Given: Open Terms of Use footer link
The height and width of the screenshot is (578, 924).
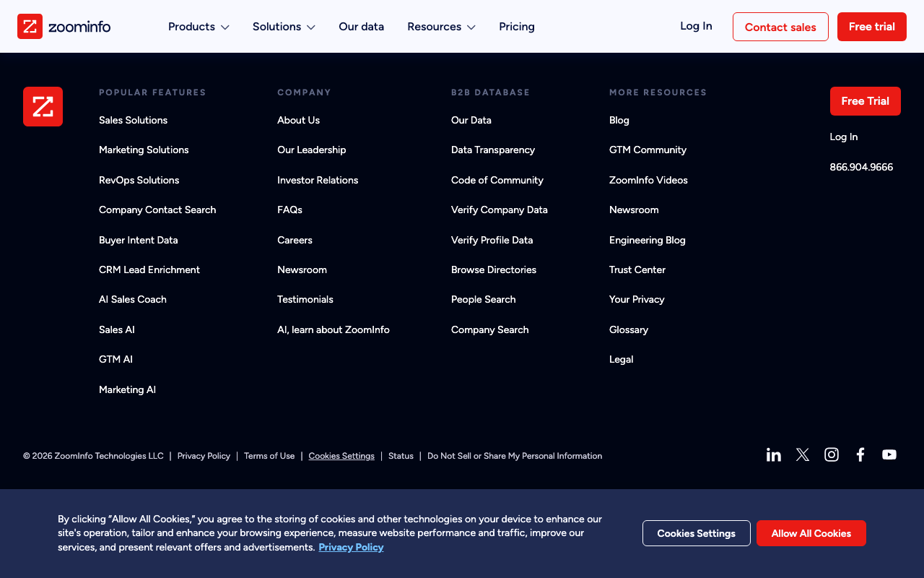Looking at the screenshot, I should pyautogui.click(x=269, y=456).
